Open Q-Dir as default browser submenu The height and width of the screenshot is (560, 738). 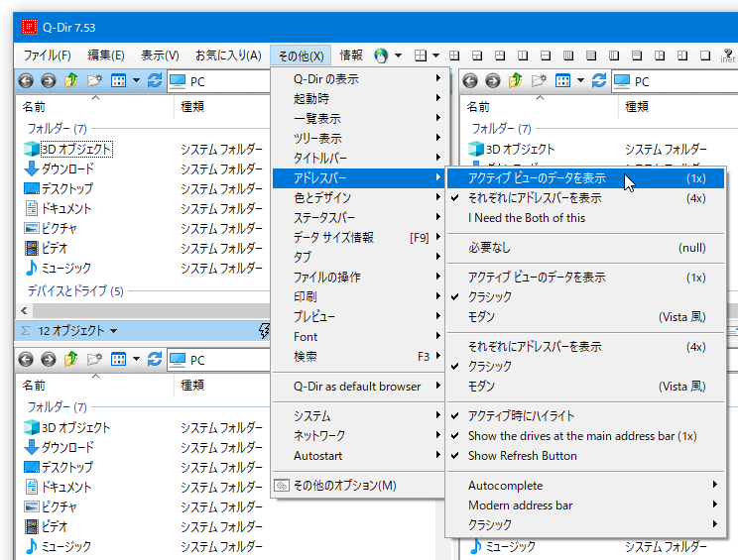pos(358,387)
